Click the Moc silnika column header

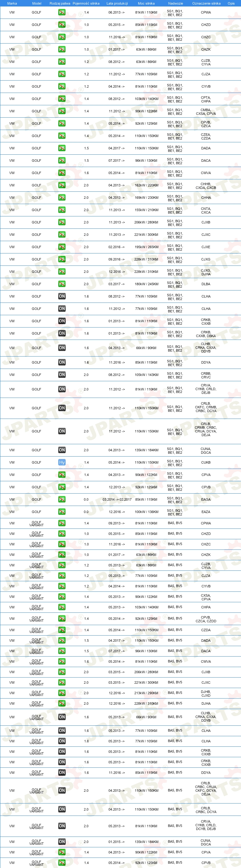point(146,3)
